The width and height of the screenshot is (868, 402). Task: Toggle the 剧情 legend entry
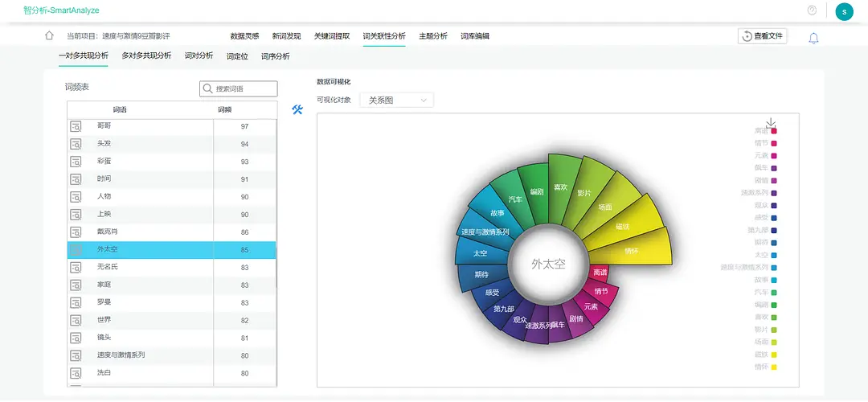click(766, 181)
